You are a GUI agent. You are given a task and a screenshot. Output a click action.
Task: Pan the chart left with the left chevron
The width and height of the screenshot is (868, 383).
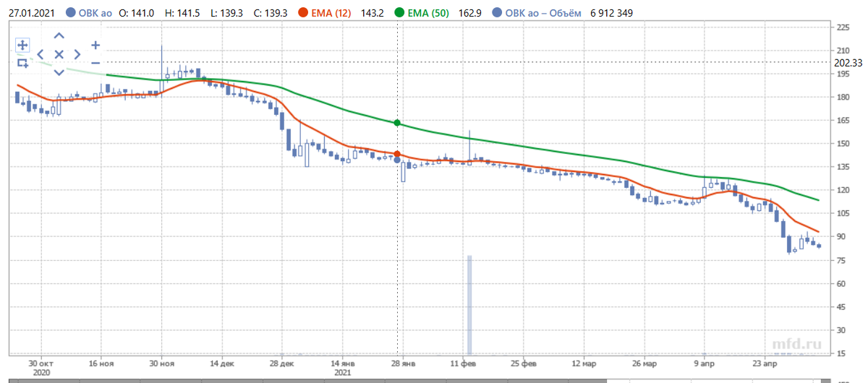(41, 54)
